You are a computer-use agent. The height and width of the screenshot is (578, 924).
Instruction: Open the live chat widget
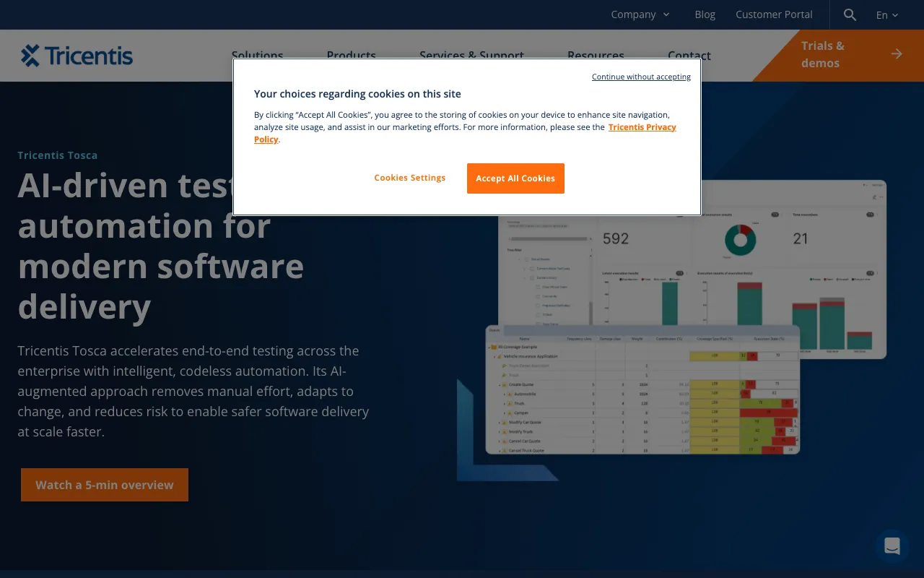pos(892,546)
